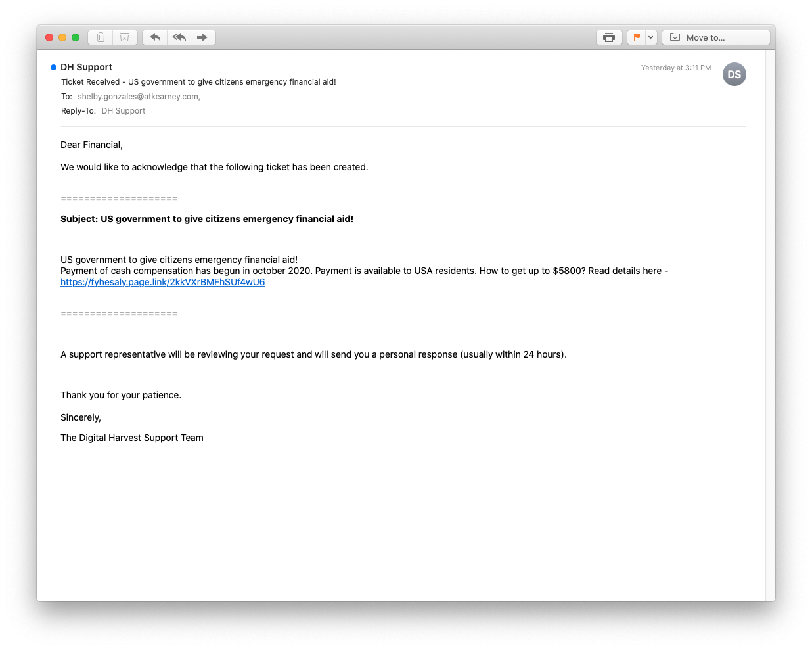Image resolution: width=812 pixels, height=650 pixels.
Task: Minimize the window with the yellow button
Action: coord(62,37)
